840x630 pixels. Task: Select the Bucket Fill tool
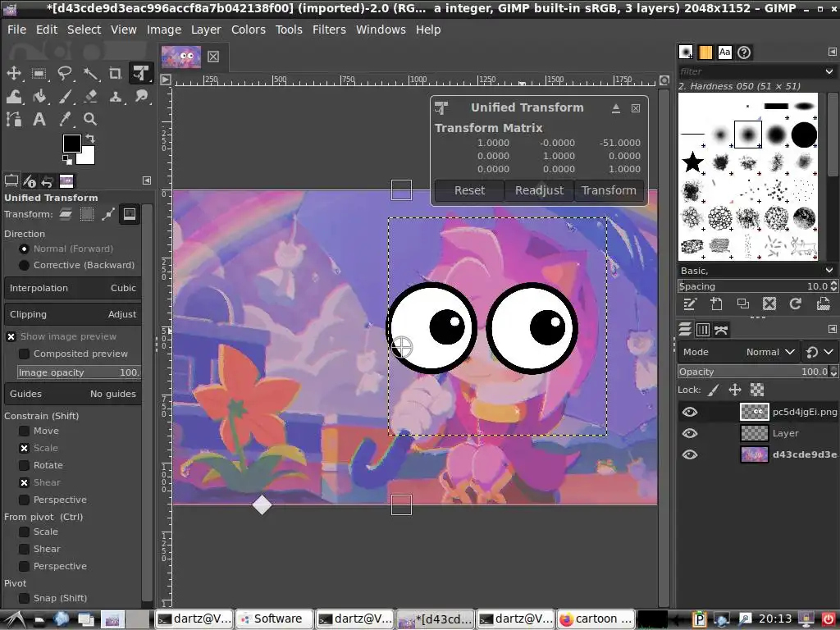39,97
